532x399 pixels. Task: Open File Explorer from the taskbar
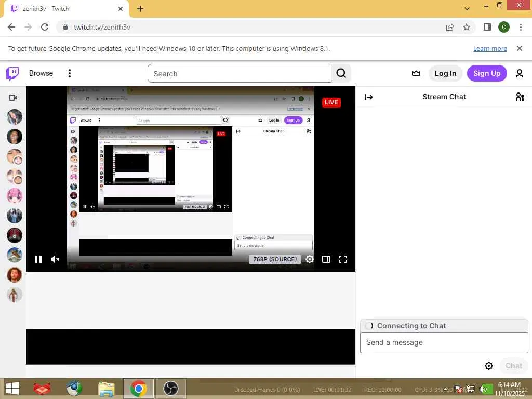point(106,389)
